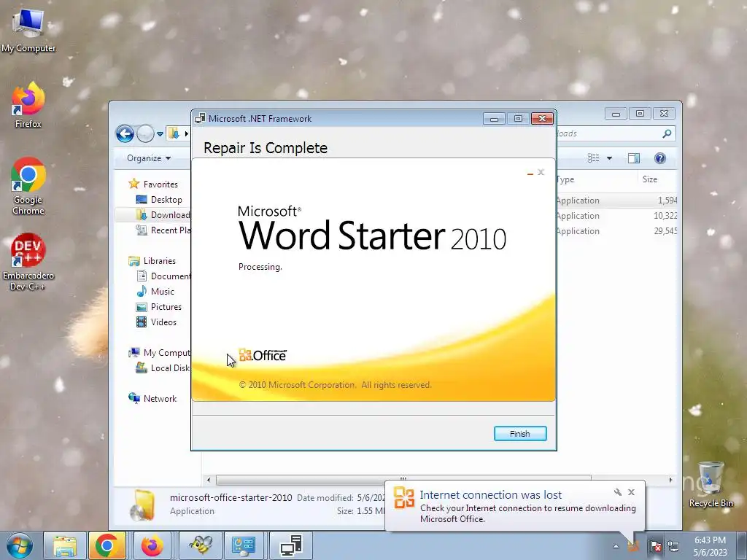The image size is (747, 560).
Task: Select Favorites in the navigation pane
Action: point(160,184)
